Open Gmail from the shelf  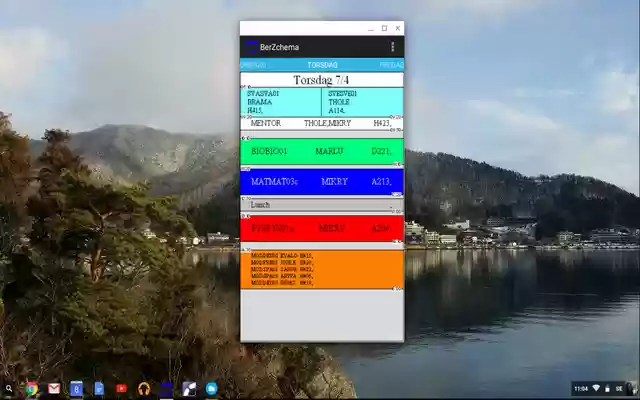point(54,388)
